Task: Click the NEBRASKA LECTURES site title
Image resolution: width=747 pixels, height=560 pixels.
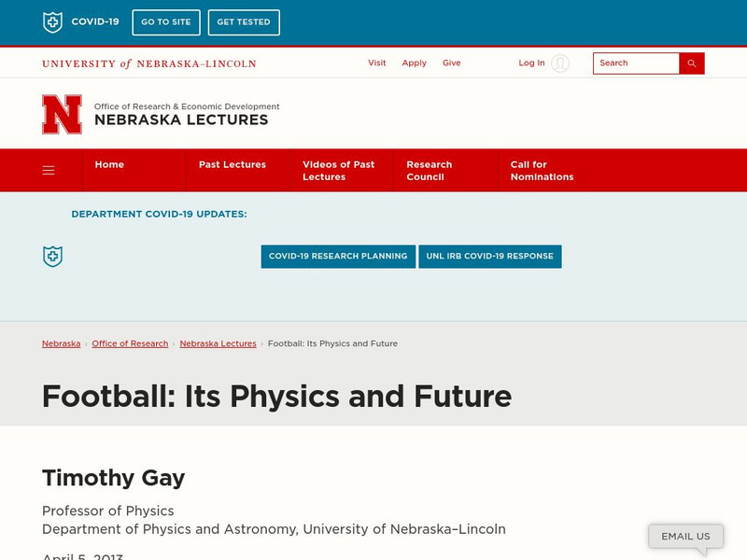Action: pos(181,119)
